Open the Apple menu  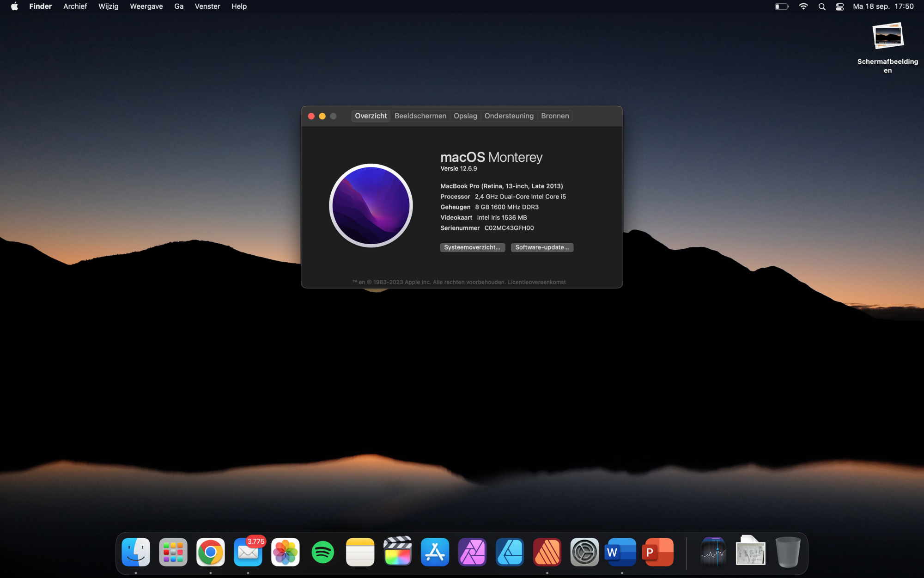coord(14,6)
